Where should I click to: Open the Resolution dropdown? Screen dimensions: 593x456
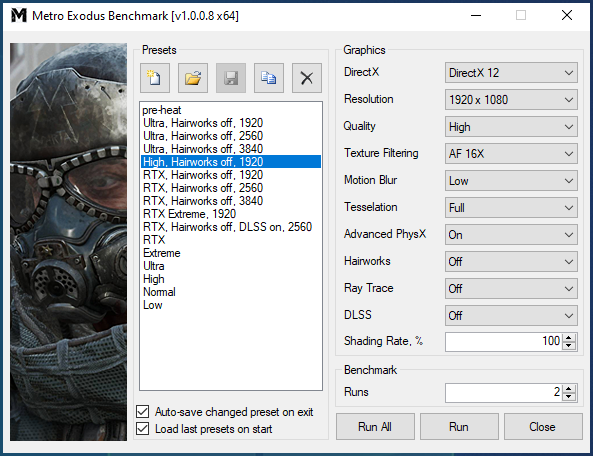tap(511, 99)
